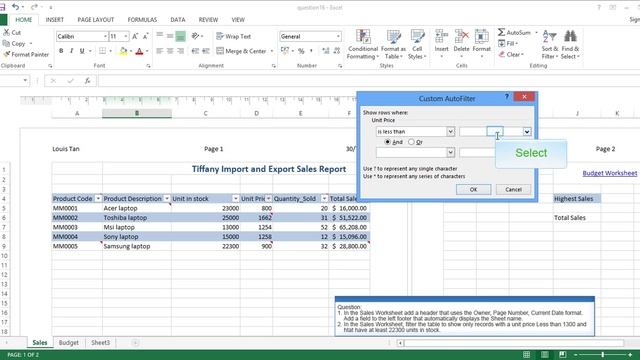Apply percent style format
The image size is (640, 360).
pyautogui.click(x=301, y=51)
